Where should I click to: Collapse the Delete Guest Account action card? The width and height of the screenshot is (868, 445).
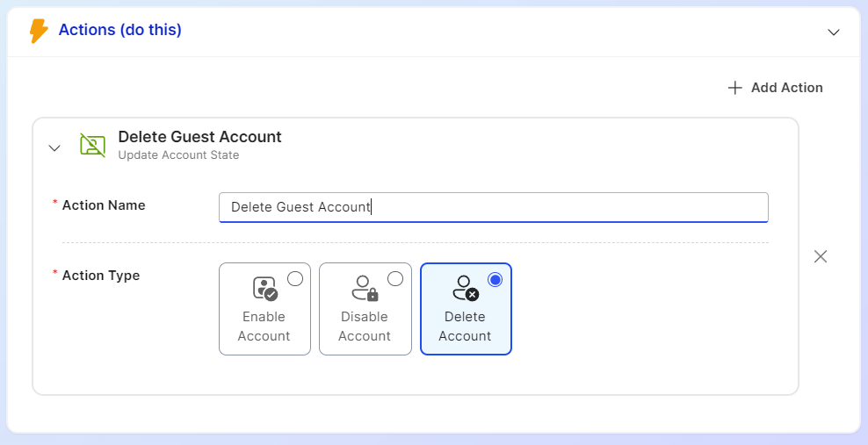[54, 147]
